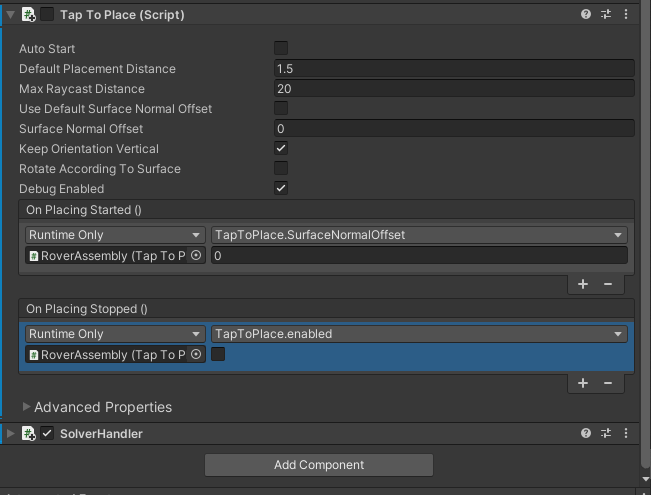Uncheck Keep Orientation Vertical

[281, 148]
